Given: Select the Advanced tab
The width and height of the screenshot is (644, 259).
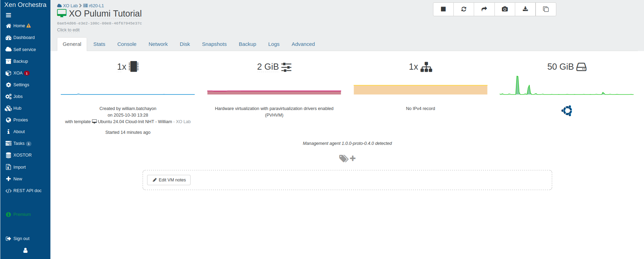Looking at the screenshot, I should 303,44.
